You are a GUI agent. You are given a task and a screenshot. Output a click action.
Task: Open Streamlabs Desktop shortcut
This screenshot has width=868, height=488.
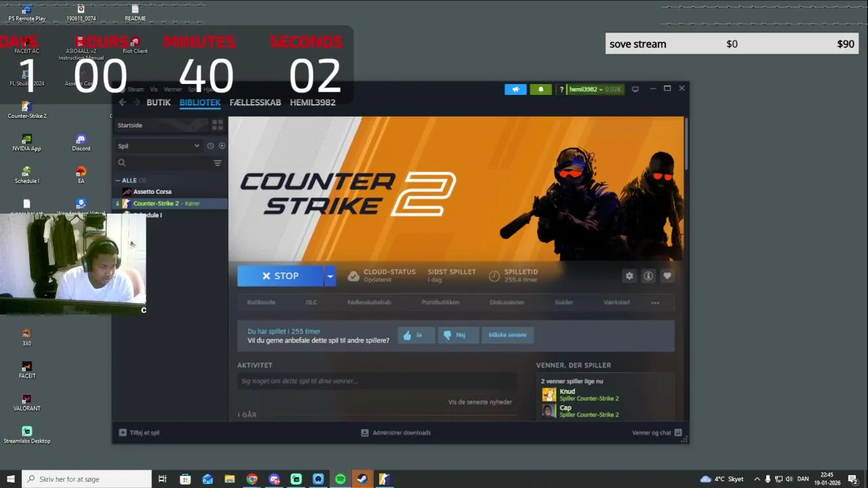click(x=26, y=435)
